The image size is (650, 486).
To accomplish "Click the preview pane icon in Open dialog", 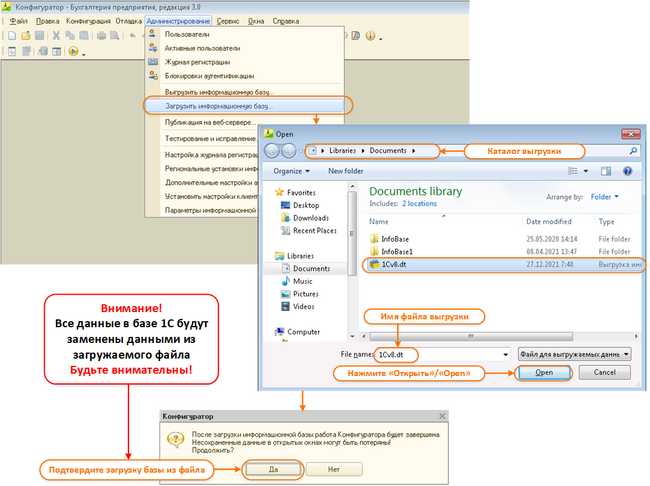I will tap(606, 171).
